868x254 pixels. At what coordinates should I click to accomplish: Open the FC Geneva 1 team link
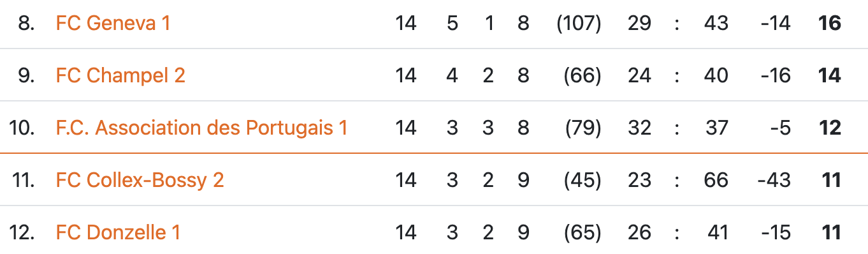pyautogui.click(x=113, y=24)
